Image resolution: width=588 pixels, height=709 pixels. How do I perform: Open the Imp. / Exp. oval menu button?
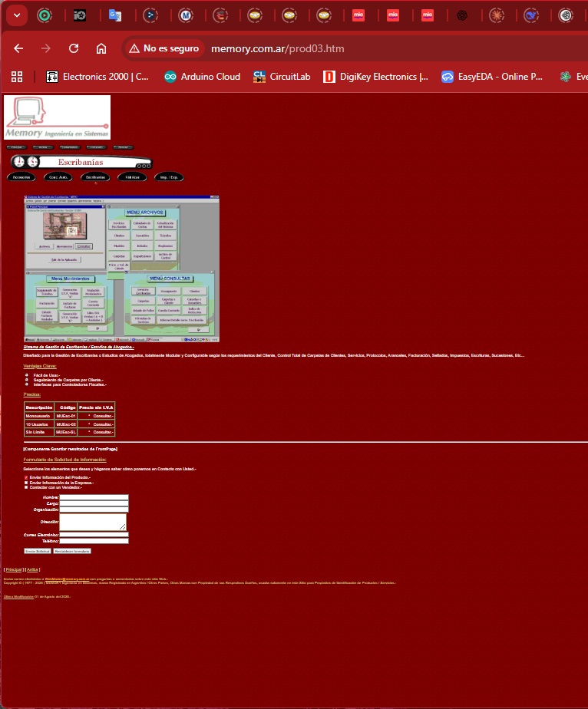point(169,177)
